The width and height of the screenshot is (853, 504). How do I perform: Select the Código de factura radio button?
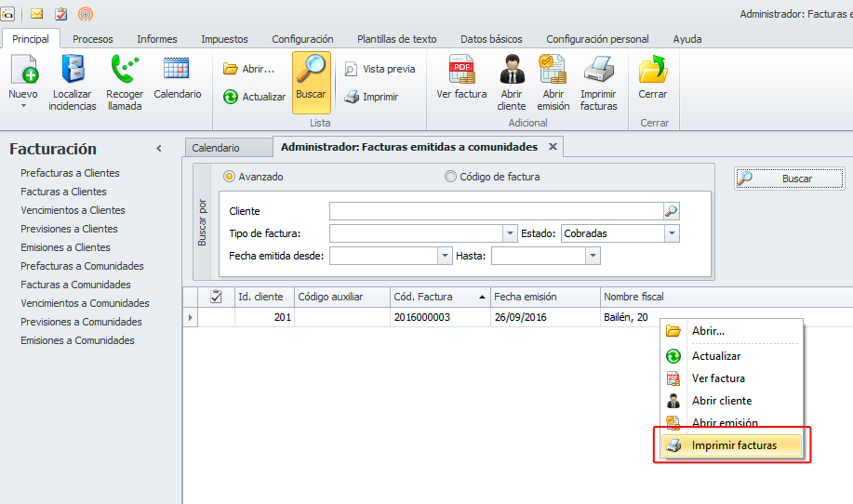[x=450, y=177]
